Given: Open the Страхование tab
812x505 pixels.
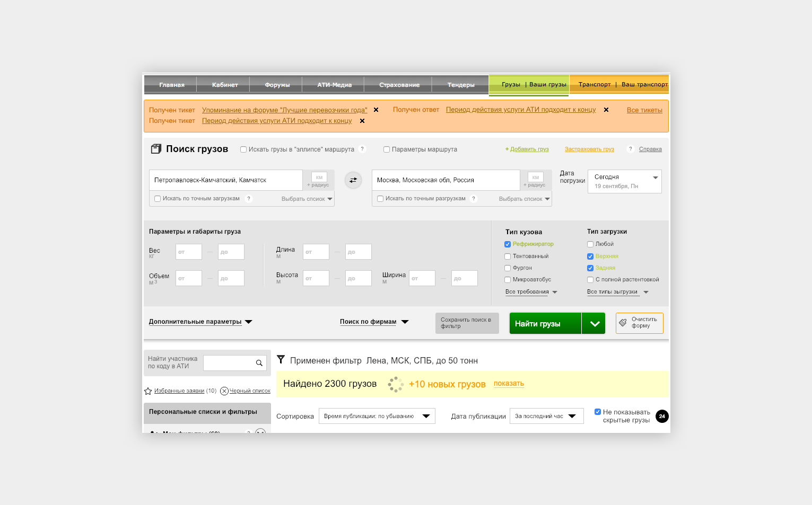Looking at the screenshot, I should pos(399,85).
